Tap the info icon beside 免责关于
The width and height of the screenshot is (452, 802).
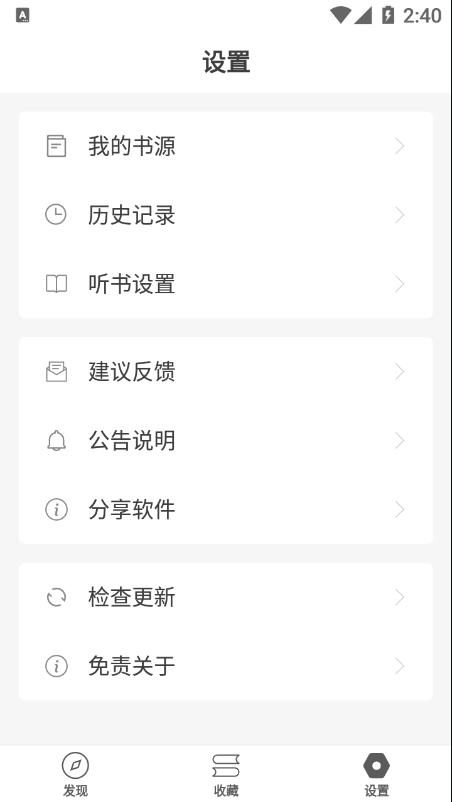point(56,666)
